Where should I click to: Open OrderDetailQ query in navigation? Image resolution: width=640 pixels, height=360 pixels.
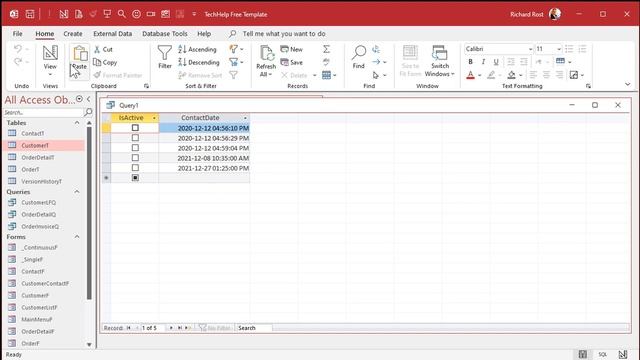point(38,214)
